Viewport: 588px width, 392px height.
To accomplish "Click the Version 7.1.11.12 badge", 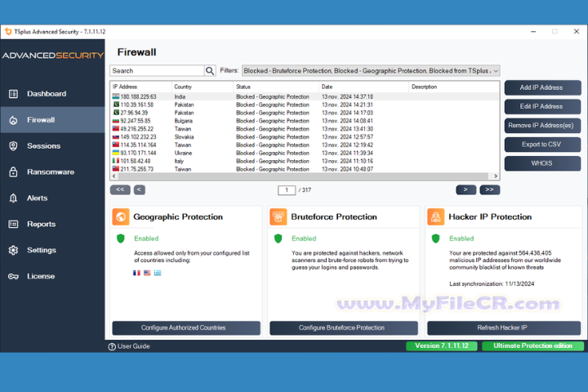I will (441, 346).
